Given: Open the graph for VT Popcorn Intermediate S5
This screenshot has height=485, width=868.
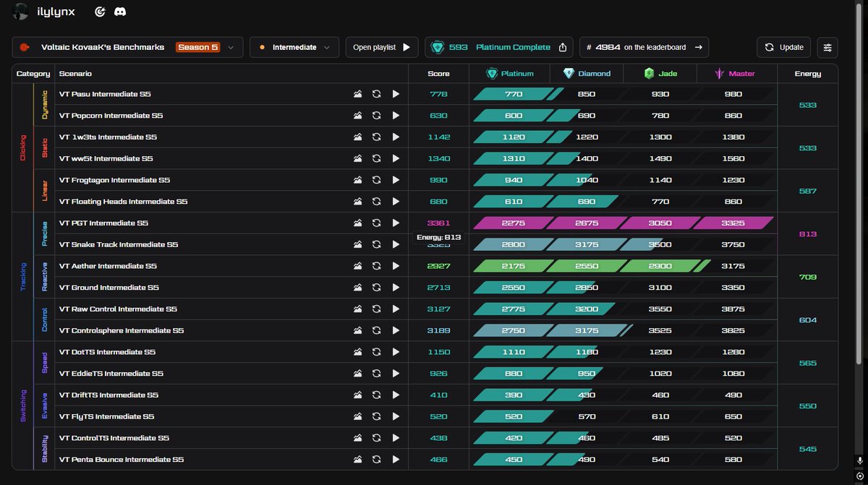Looking at the screenshot, I should [x=357, y=116].
